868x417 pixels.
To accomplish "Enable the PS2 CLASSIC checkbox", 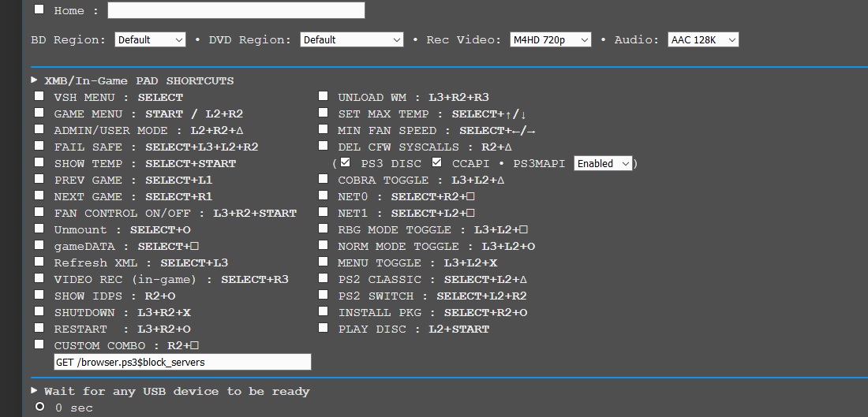I will click(x=324, y=278).
